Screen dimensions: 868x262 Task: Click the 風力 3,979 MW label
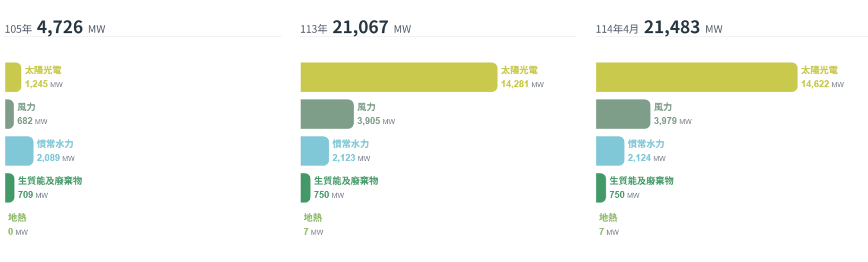(x=672, y=114)
